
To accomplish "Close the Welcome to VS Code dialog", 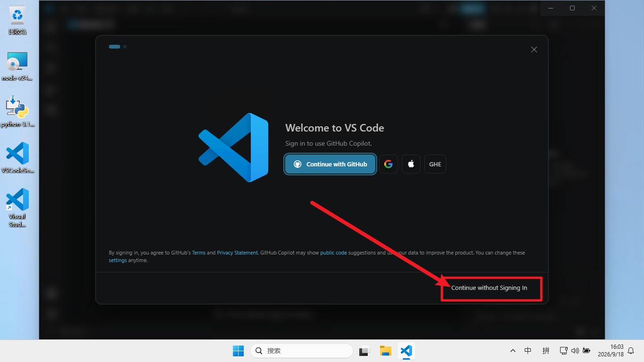I will click(x=534, y=49).
